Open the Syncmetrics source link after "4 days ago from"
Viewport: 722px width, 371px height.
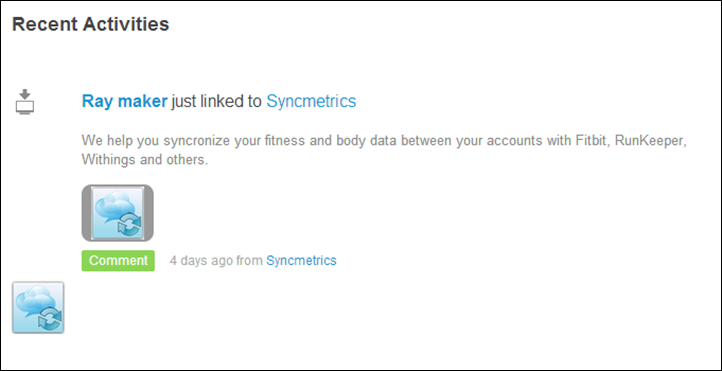tap(301, 261)
